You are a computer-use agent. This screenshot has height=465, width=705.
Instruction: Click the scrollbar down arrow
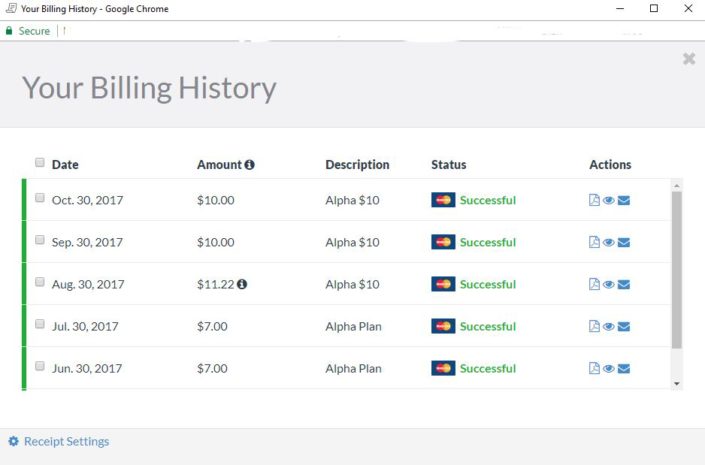[677, 383]
